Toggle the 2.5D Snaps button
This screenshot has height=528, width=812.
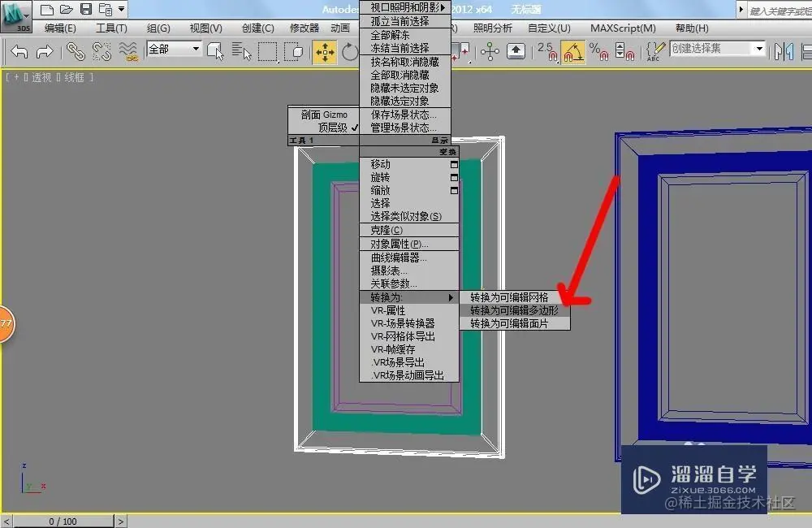[x=546, y=51]
